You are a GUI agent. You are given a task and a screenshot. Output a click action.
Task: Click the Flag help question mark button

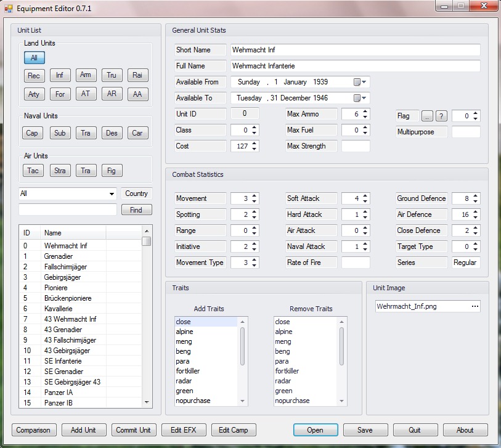click(x=441, y=116)
